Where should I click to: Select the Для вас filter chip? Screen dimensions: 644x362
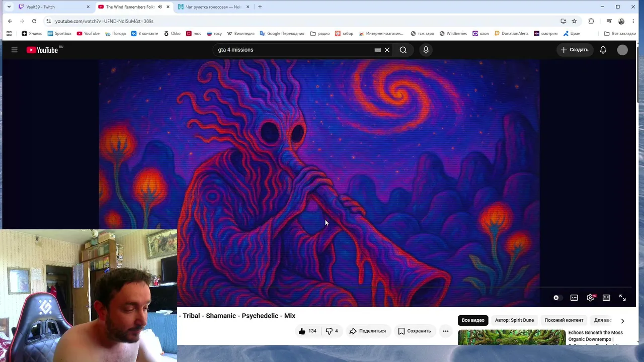pyautogui.click(x=602, y=320)
